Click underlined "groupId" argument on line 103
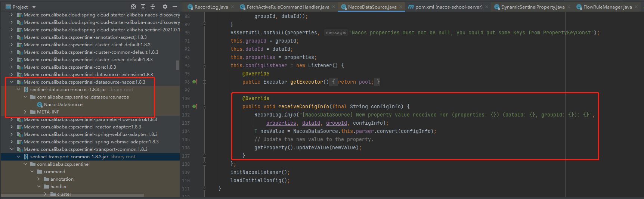The image size is (644, 199). (336, 123)
